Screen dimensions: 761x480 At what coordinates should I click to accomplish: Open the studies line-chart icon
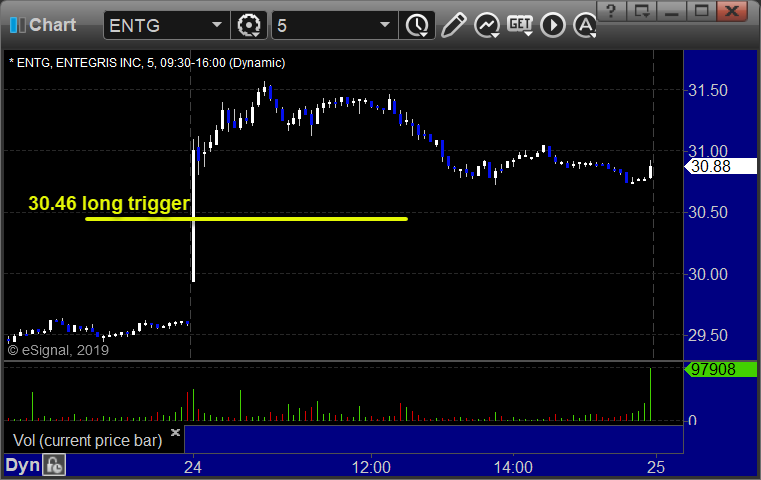point(487,25)
